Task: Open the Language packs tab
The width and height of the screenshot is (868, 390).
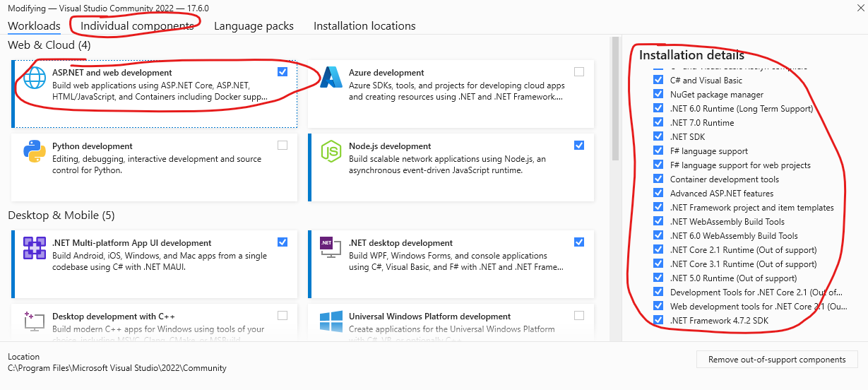Action: pos(254,26)
